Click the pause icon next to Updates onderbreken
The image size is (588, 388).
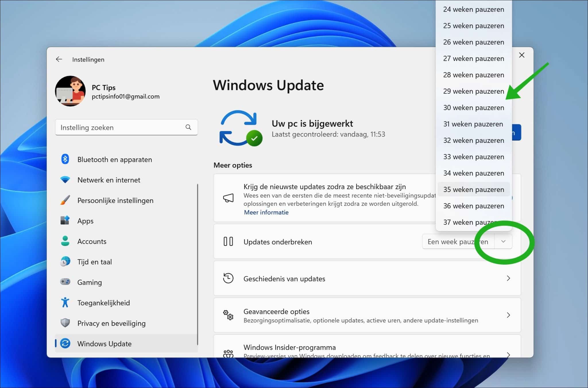[x=228, y=241]
